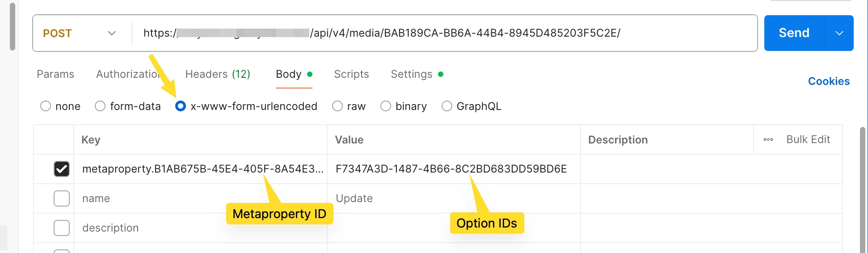Enable the name row checkbox
This screenshot has width=868, height=253.
click(x=62, y=198)
